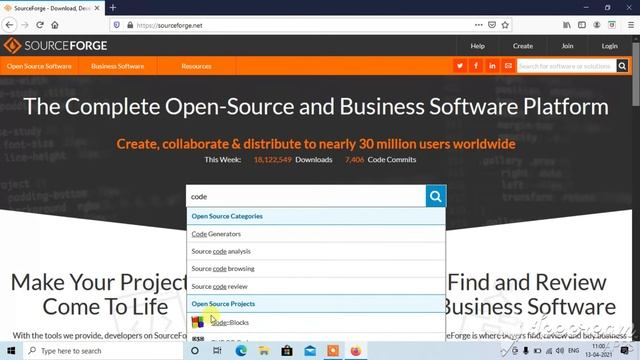Open the Create link
The height and width of the screenshot is (360, 640).
click(523, 46)
